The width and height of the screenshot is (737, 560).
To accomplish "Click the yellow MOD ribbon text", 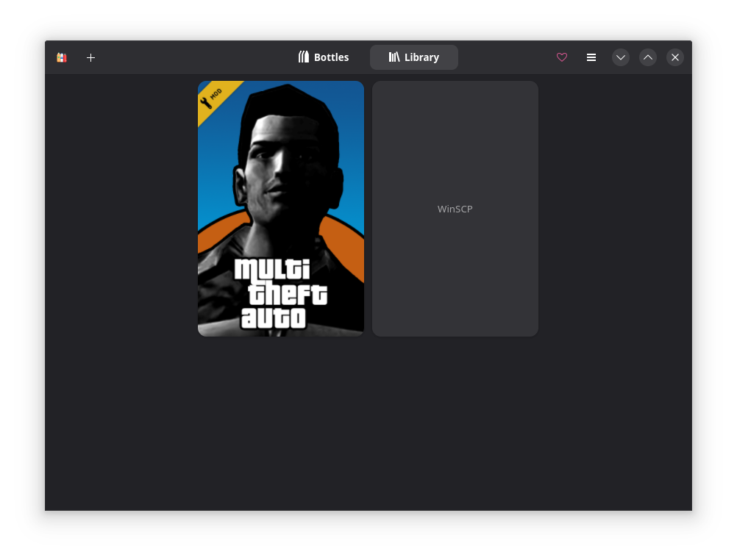I will [x=216, y=93].
